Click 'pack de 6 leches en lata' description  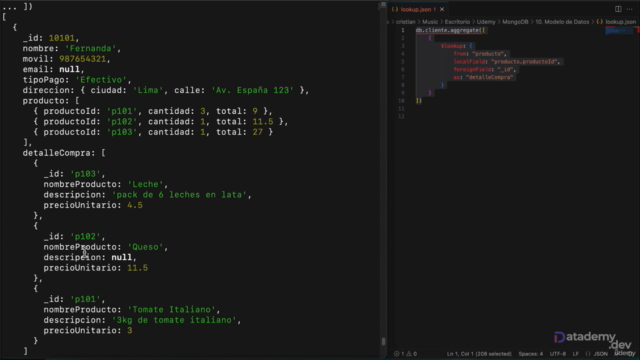click(179, 195)
